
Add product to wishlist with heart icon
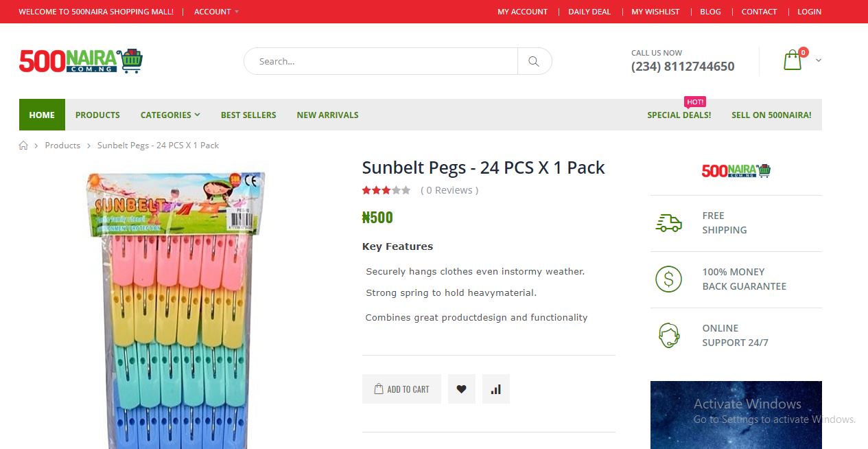461,389
